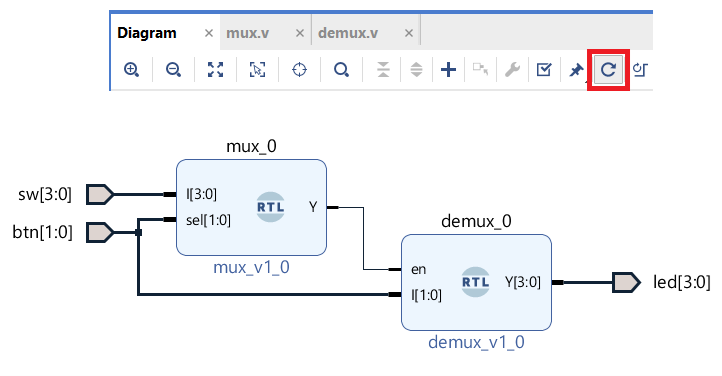The width and height of the screenshot is (722, 376).
Task: Select the sw[3:0] input port
Action: [x=100, y=195]
